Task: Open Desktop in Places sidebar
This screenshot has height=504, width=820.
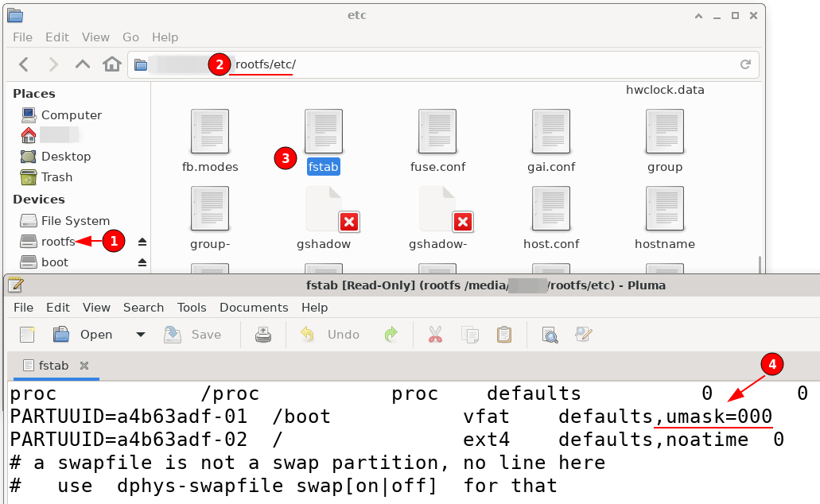Action: (x=56, y=157)
